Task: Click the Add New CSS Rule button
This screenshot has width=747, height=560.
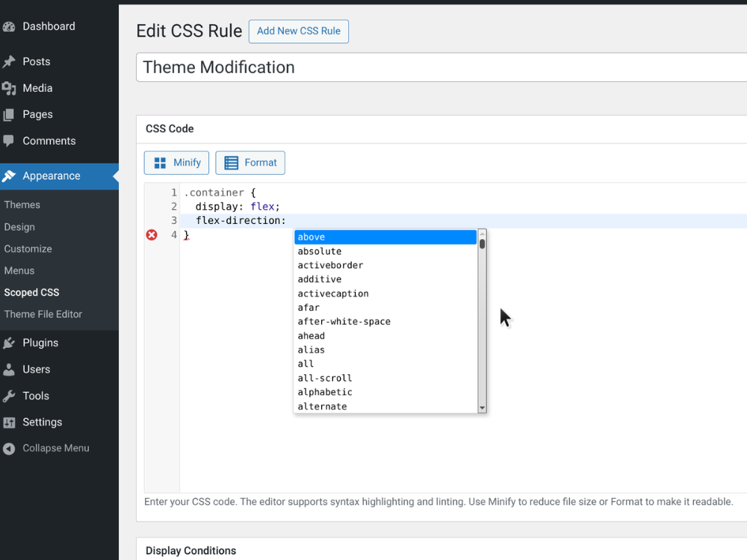Action: (x=299, y=31)
